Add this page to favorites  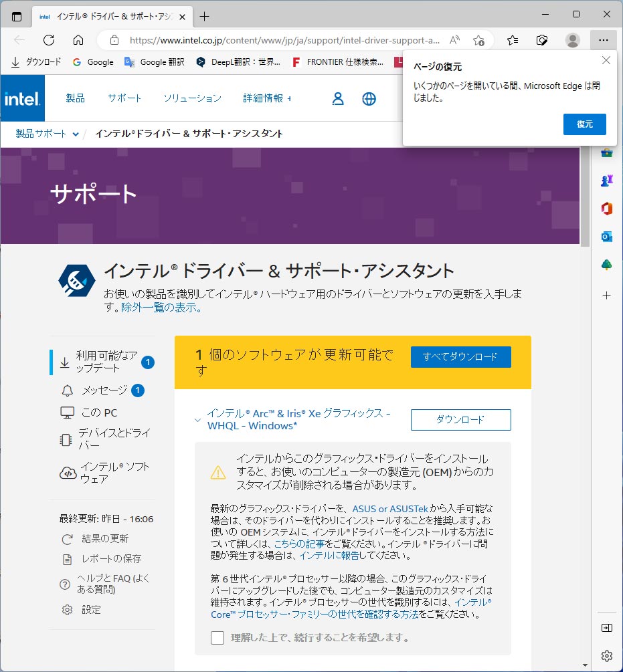[x=478, y=40]
